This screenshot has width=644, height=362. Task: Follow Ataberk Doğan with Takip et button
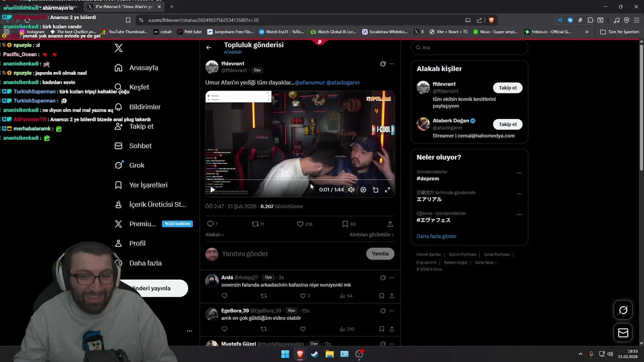(508, 124)
